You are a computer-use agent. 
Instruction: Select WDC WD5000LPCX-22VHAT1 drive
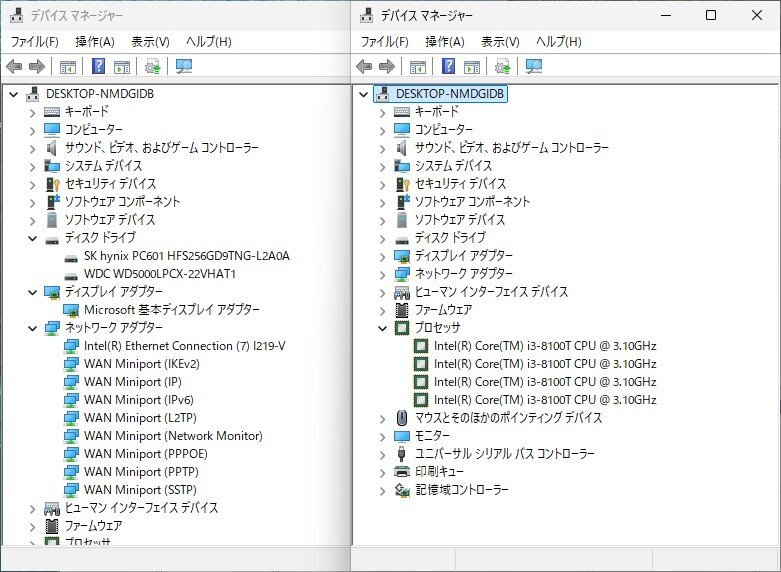[x=159, y=274]
